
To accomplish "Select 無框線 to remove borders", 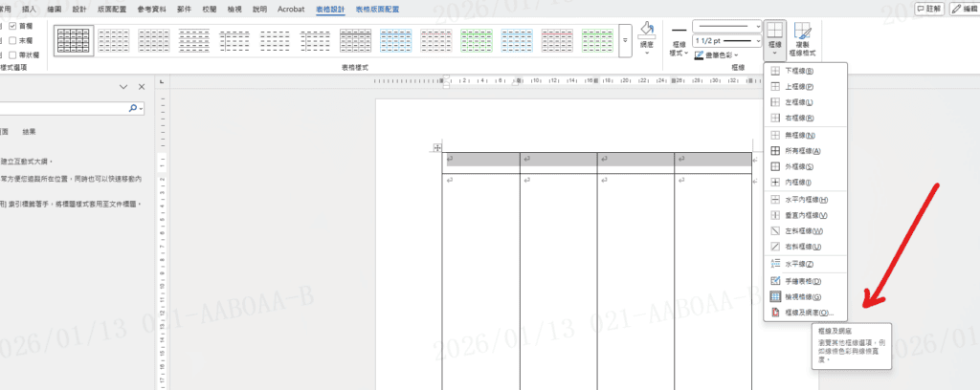I will (801, 135).
